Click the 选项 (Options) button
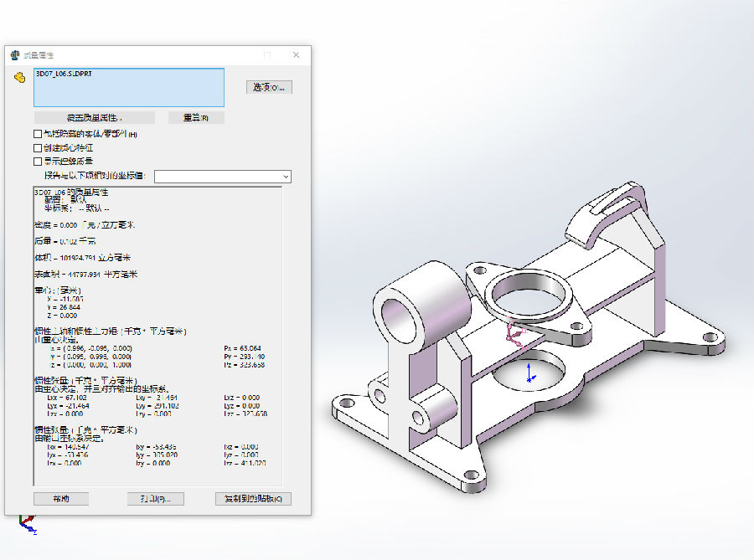The image size is (754, 560). pyautogui.click(x=269, y=87)
